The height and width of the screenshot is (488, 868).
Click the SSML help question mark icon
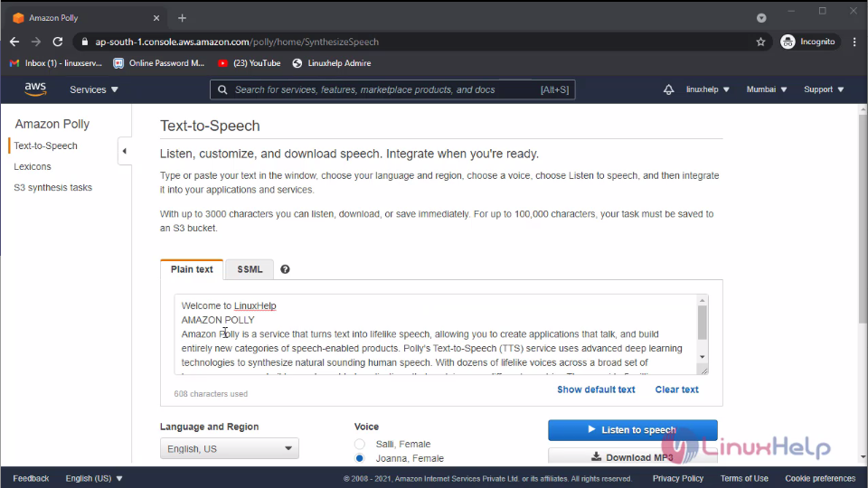pos(285,269)
